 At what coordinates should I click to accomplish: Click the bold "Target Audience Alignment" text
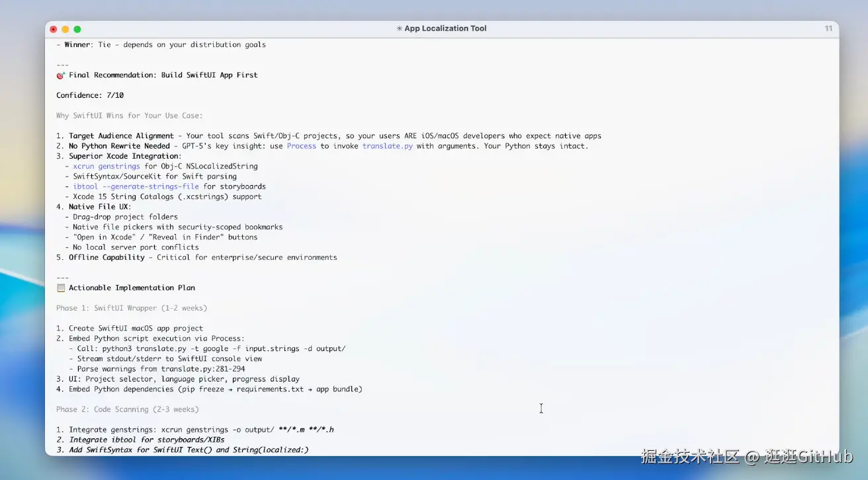point(121,136)
